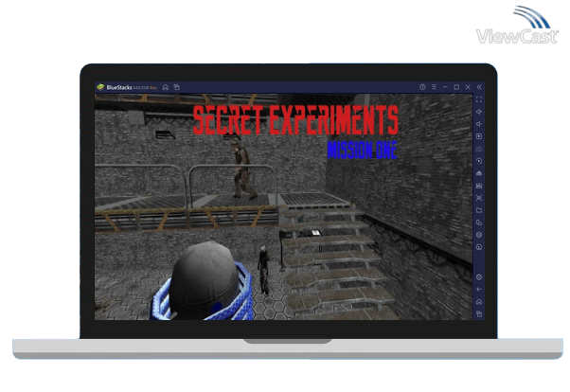Open the hamburger menu in title bar
Viewport: 570px width, 392px height.
434,87
